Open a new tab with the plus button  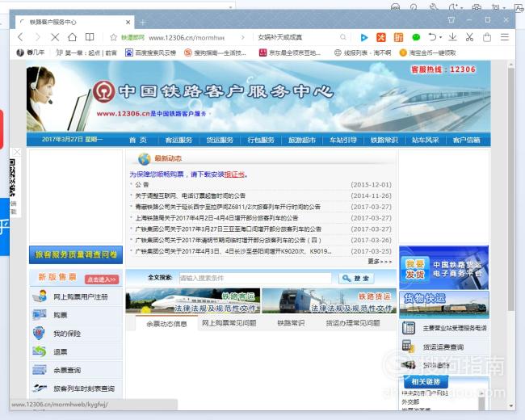tap(143, 23)
